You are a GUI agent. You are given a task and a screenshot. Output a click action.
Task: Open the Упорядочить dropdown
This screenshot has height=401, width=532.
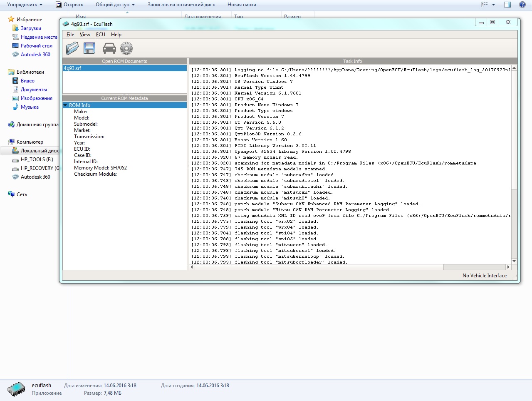(25, 5)
